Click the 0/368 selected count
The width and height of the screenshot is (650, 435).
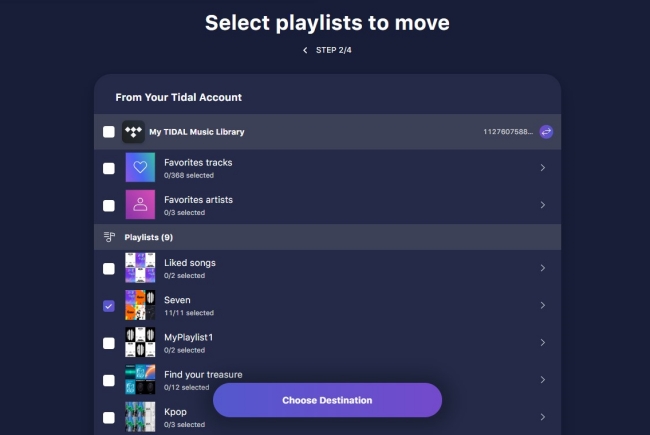189,175
